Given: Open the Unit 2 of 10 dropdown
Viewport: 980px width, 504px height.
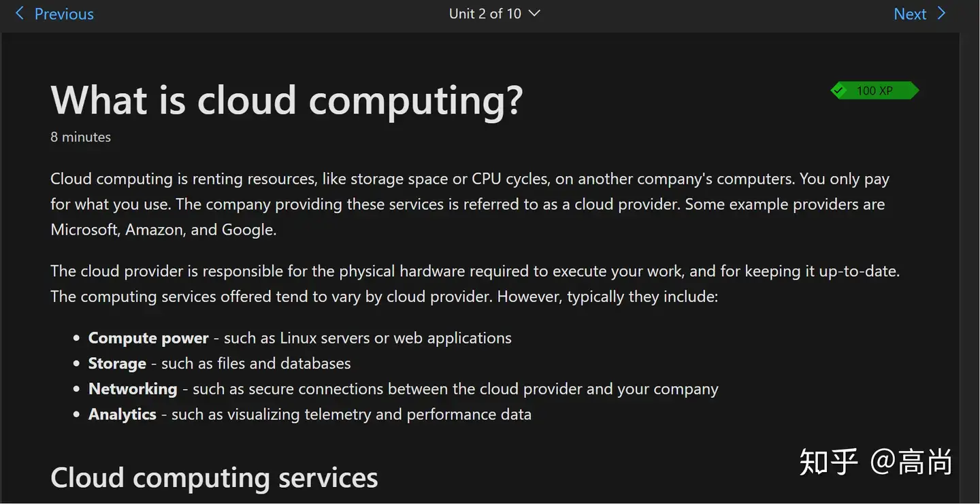Looking at the screenshot, I should (485, 14).
